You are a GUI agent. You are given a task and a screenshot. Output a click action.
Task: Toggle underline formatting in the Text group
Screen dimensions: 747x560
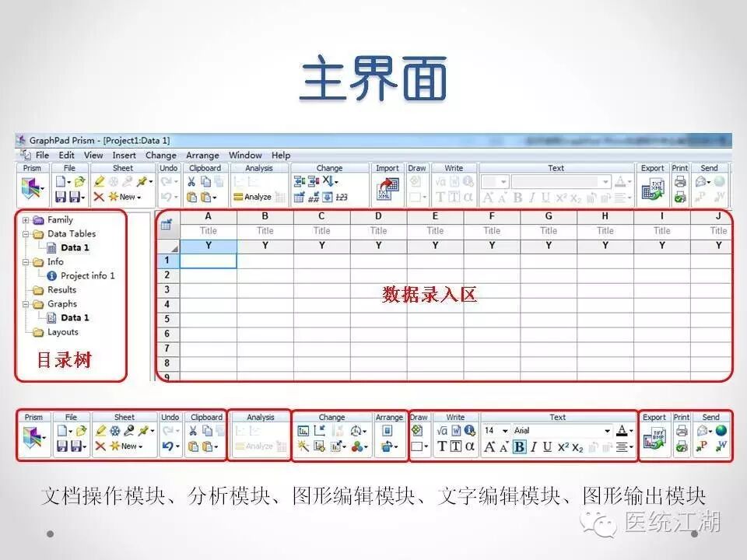pos(545,446)
